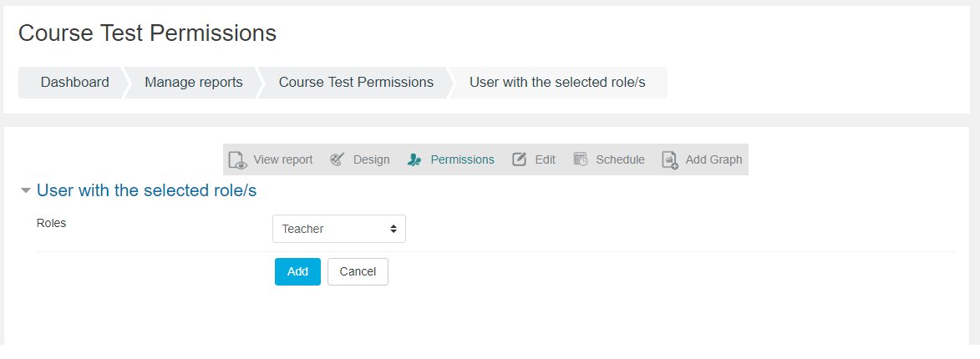Click the Edit pencil icon
This screenshot has height=359, width=980.
[520, 159]
